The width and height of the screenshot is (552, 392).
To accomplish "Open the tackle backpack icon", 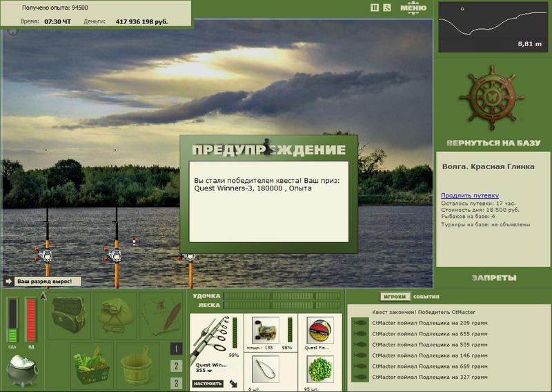I will (x=69, y=315).
